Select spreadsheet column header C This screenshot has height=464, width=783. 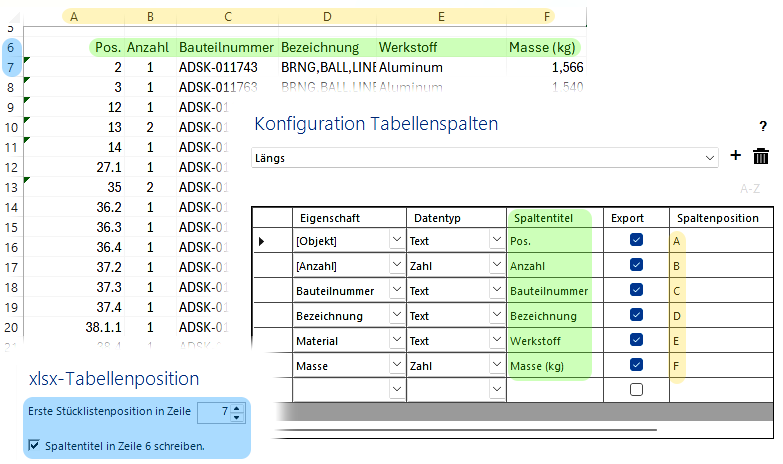228,17
